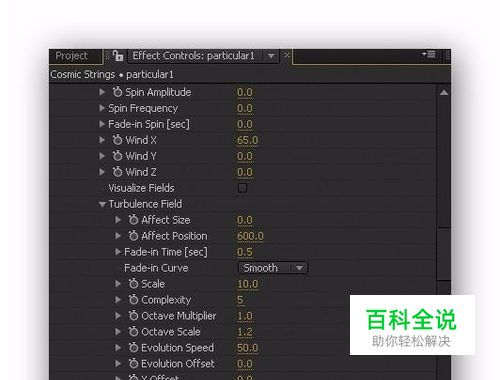Image resolution: width=500 pixels, height=380 pixels.
Task: Toggle the Scale stopwatch icon
Action: (x=133, y=284)
